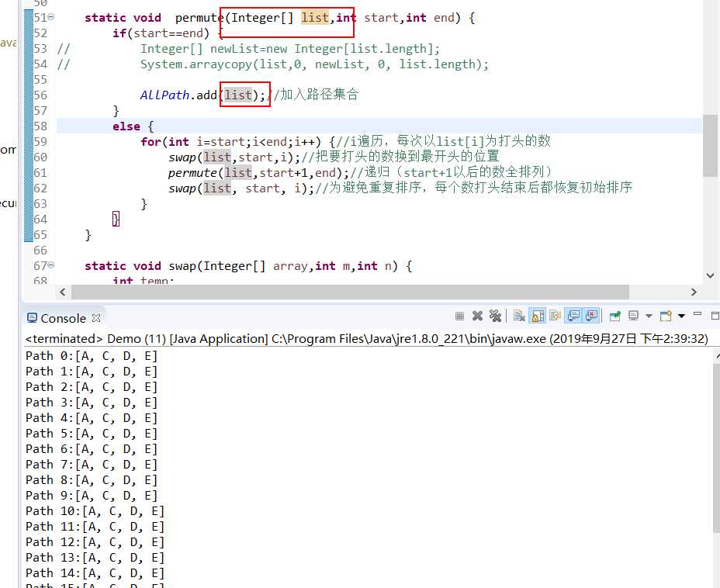Close the Console tab
The height and width of the screenshot is (588, 720).
coord(96,317)
